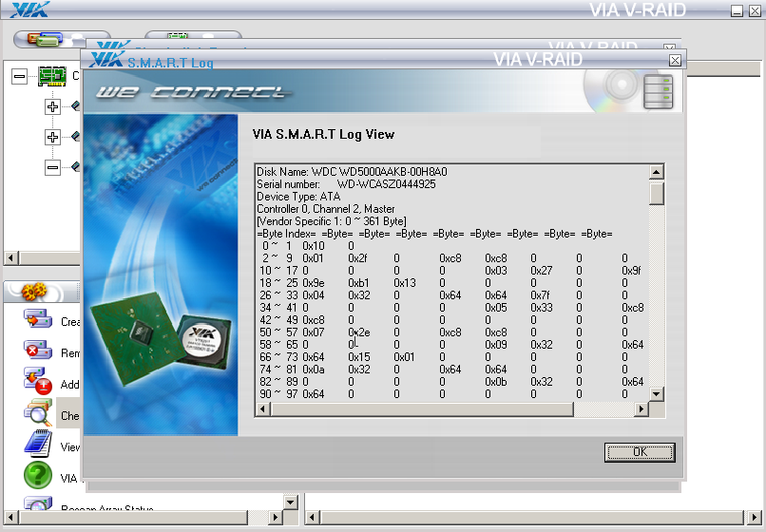Screen dimensions: 766x532
Task: Click the log view horizontal scrollbar thumb
Action: (422, 408)
